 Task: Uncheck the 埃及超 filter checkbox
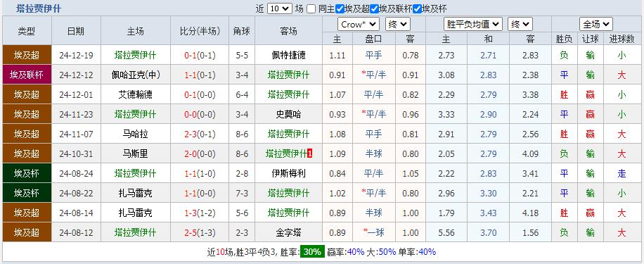coord(340,8)
